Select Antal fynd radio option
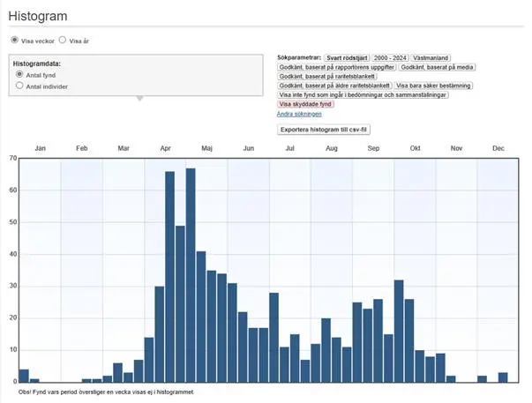 tap(19, 76)
